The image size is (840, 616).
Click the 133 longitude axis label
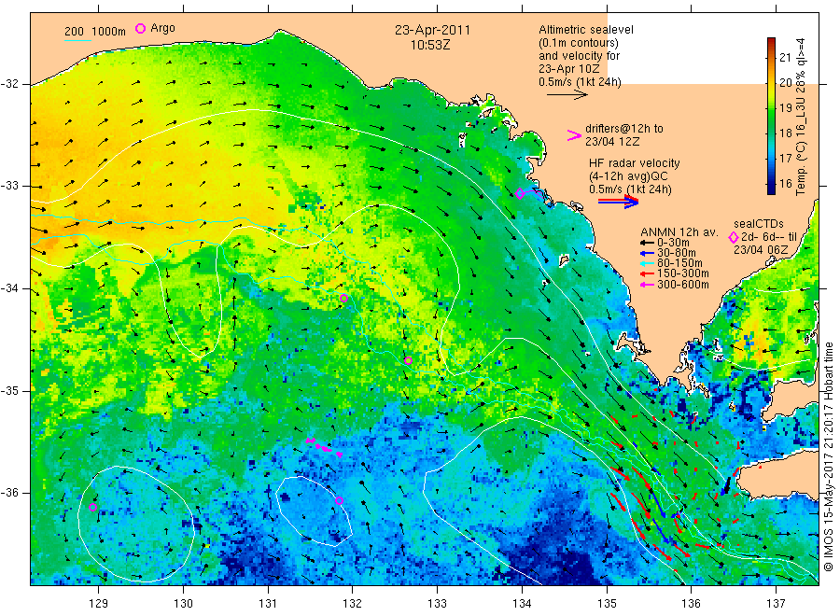pyautogui.click(x=437, y=604)
